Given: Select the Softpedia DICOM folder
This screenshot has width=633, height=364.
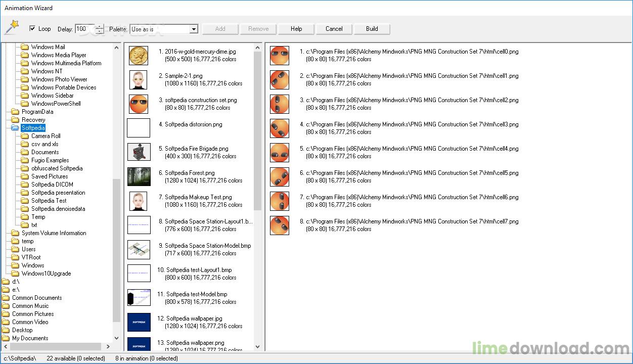Looking at the screenshot, I should click(x=52, y=185).
